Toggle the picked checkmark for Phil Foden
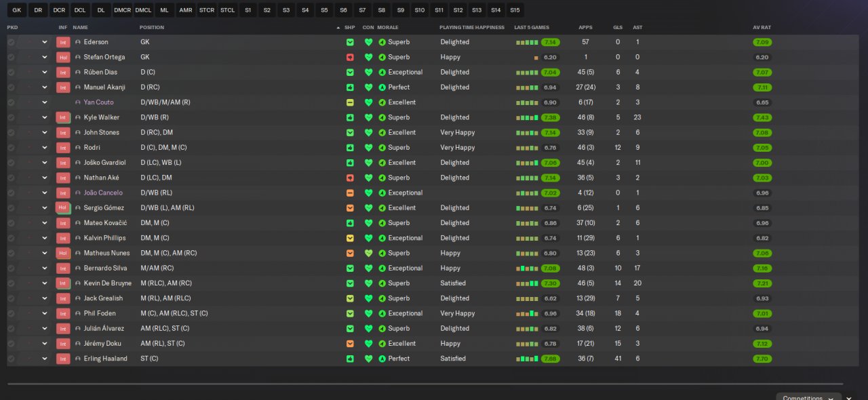The width and height of the screenshot is (868, 400). [11, 314]
